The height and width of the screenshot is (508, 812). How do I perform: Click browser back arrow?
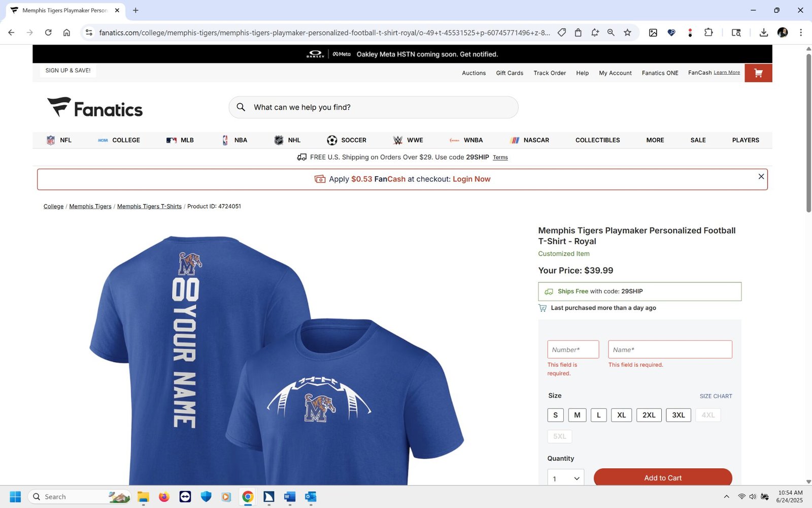[11, 33]
